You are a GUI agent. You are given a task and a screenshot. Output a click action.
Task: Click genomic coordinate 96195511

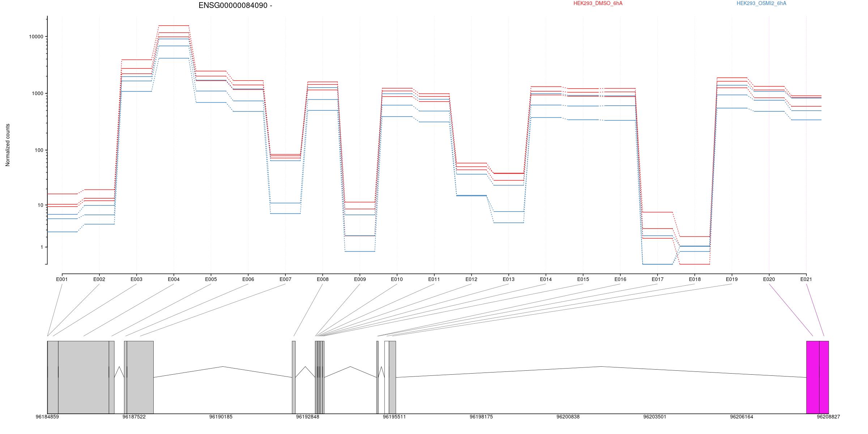[395, 417]
